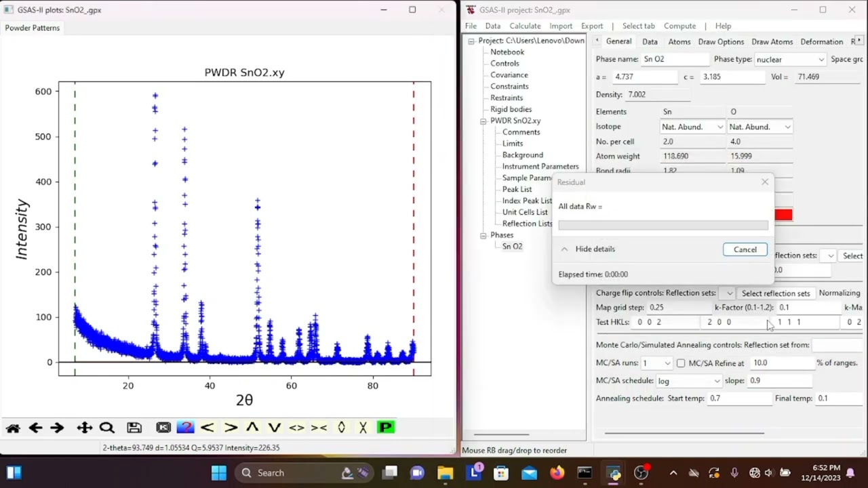868x488 pixels.
Task: Select the Powder Patterns plot tab
Action: (x=33, y=28)
